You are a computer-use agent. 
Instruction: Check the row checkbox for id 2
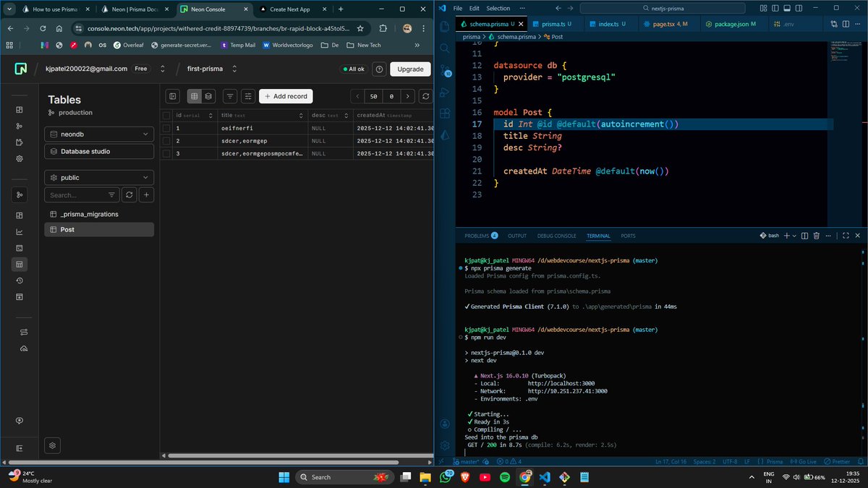click(x=166, y=141)
